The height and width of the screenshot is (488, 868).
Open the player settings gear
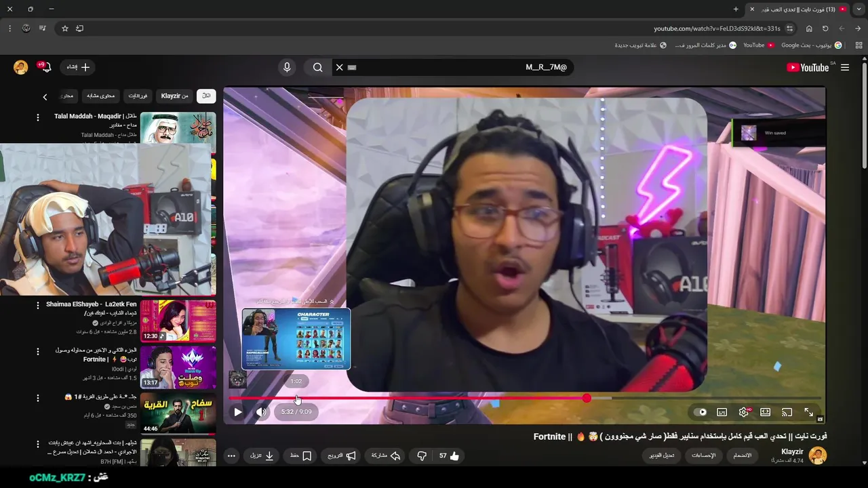(x=744, y=412)
